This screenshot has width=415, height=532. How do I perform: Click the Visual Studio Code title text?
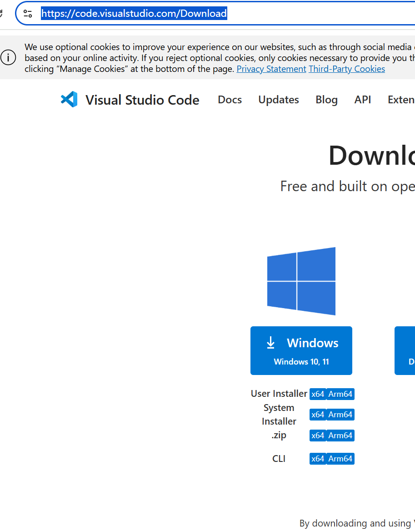click(142, 100)
